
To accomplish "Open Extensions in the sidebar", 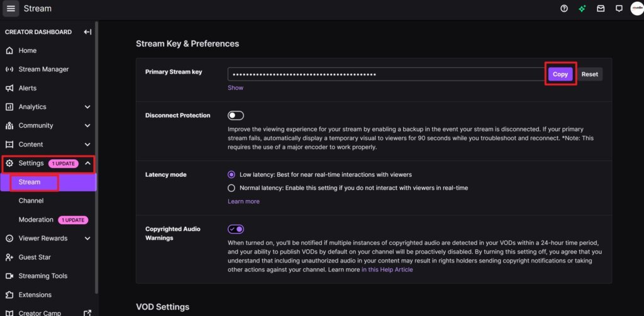I will [35, 295].
